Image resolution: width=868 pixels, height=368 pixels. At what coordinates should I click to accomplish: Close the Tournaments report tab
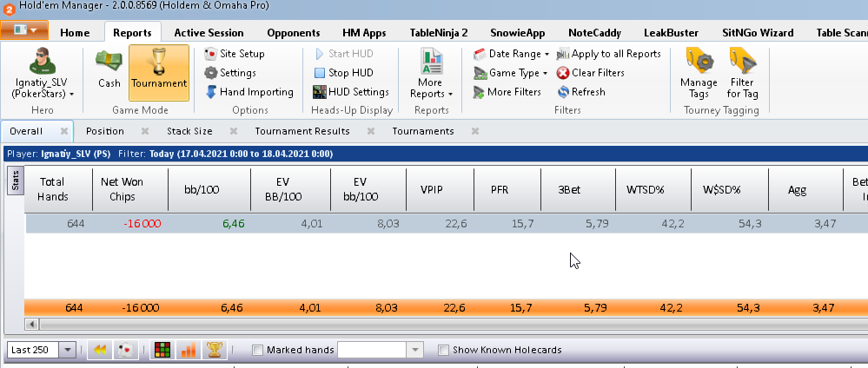[475, 131]
